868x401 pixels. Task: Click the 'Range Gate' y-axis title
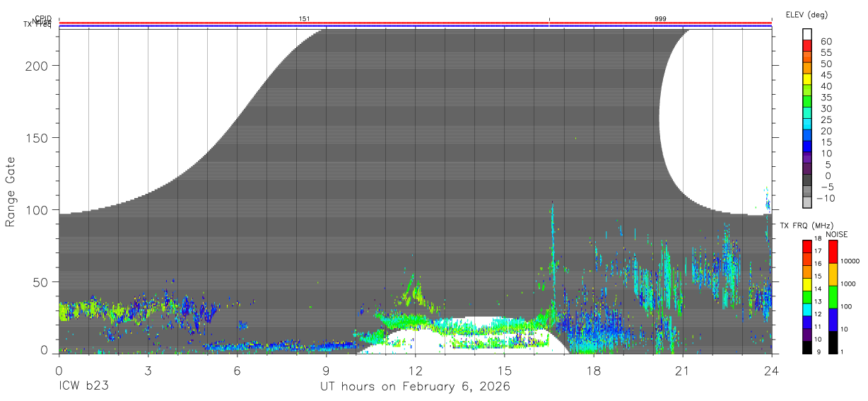pos(11,192)
